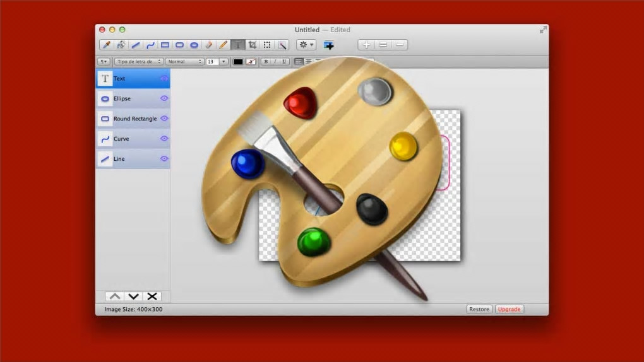Select the straight Line tool
The width and height of the screenshot is (644, 362).
[136, 45]
